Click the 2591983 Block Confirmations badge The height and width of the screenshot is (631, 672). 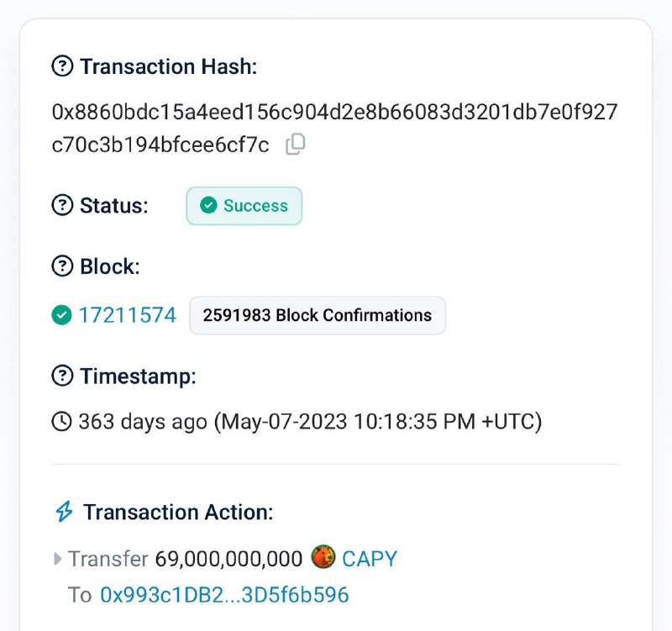pyautogui.click(x=318, y=316)
